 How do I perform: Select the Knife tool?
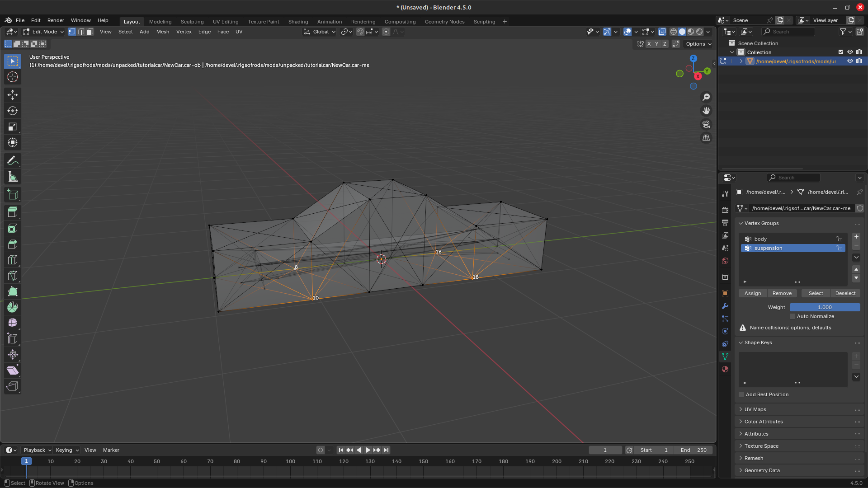(13, 276)
